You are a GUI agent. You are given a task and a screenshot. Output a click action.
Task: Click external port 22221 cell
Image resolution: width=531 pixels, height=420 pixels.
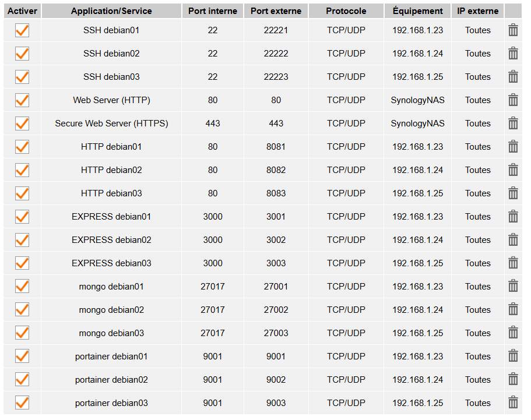276,30
